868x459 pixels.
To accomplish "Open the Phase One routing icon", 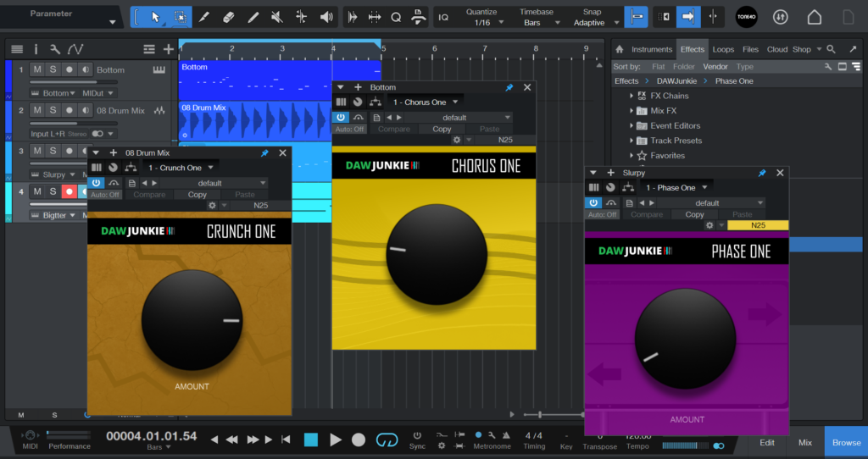I will coord(628,188).
